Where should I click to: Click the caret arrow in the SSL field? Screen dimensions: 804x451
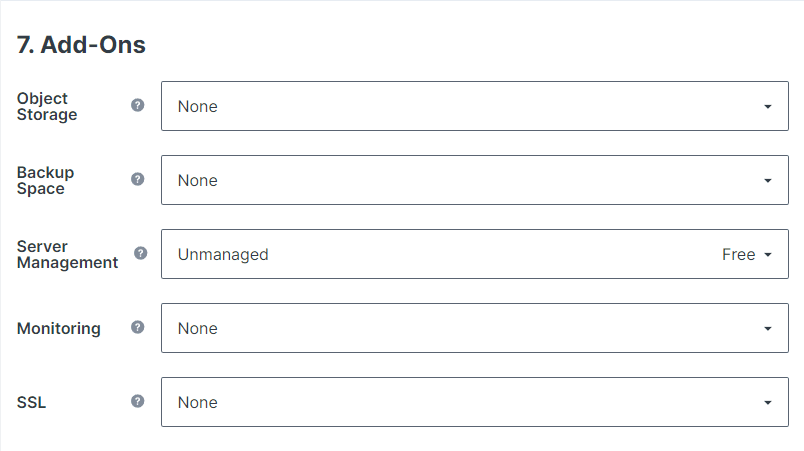pos(768,403)
